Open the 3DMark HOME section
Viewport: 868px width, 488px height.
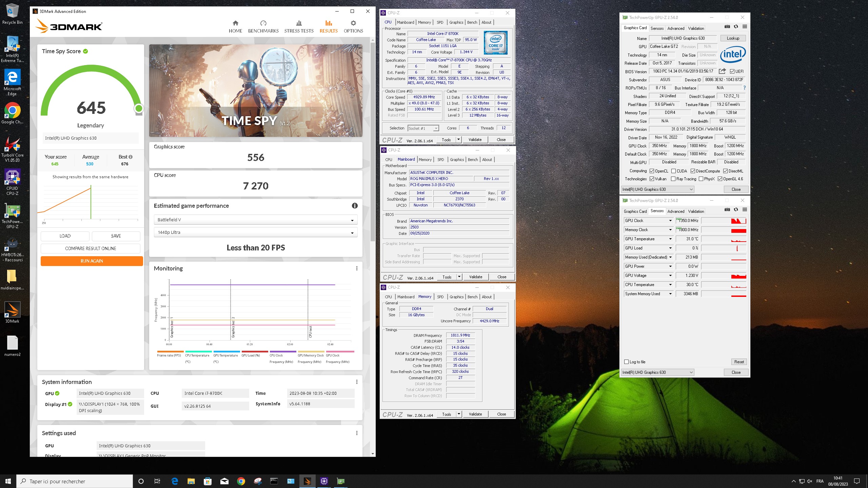(x=235, y=26)
